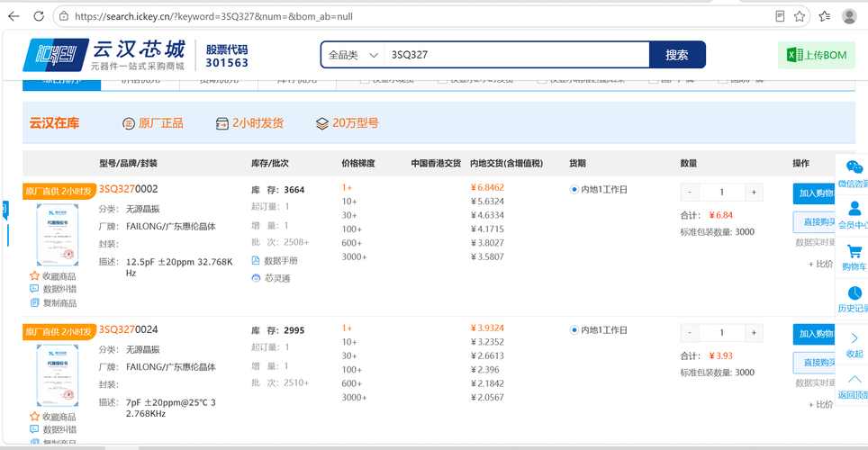
Task: Click stock value 2995
Action: (294, 330)
